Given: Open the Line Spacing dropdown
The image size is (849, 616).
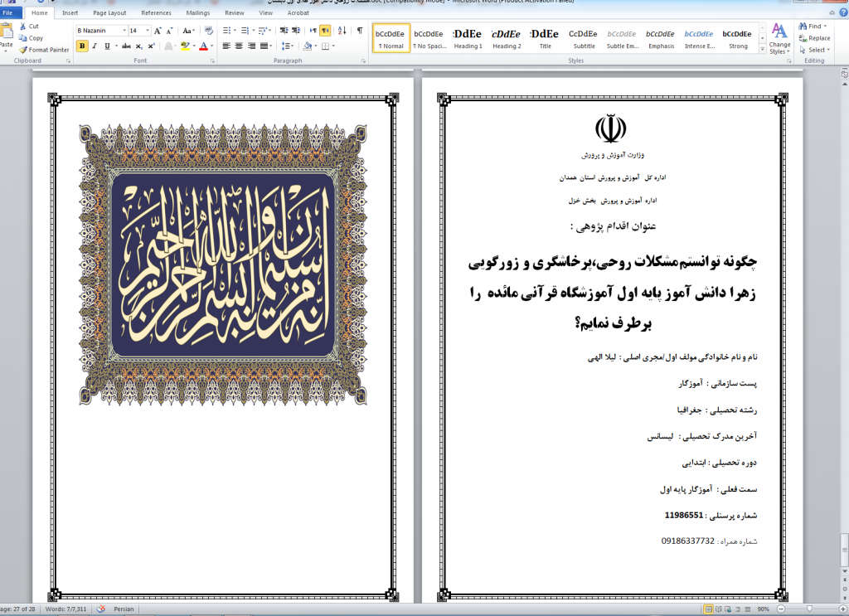Looking at the screenshot, I should (x=288, y=46).
